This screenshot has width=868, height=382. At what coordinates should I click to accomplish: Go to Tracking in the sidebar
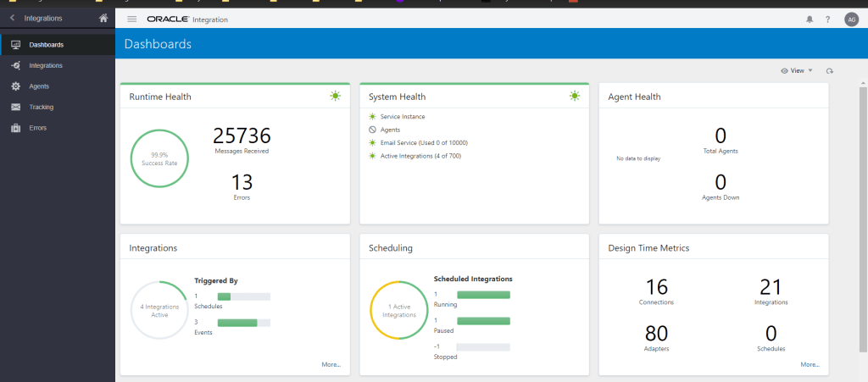pos(41,107)
